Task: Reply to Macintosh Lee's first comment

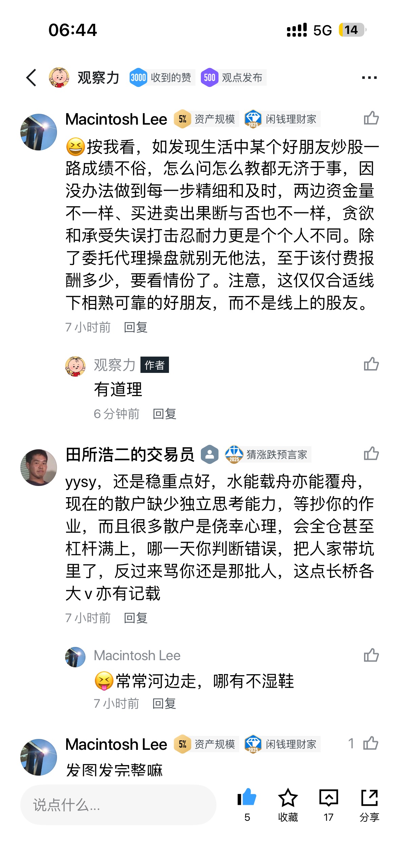Action: click(136, 327)
